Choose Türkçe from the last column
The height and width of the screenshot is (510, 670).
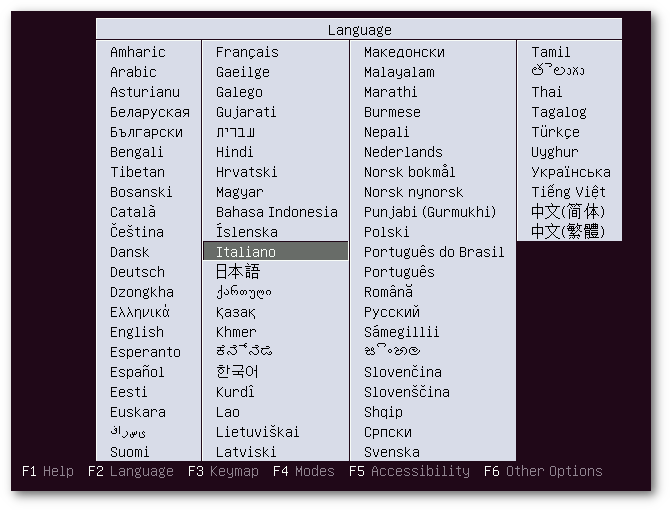[555, 132]
